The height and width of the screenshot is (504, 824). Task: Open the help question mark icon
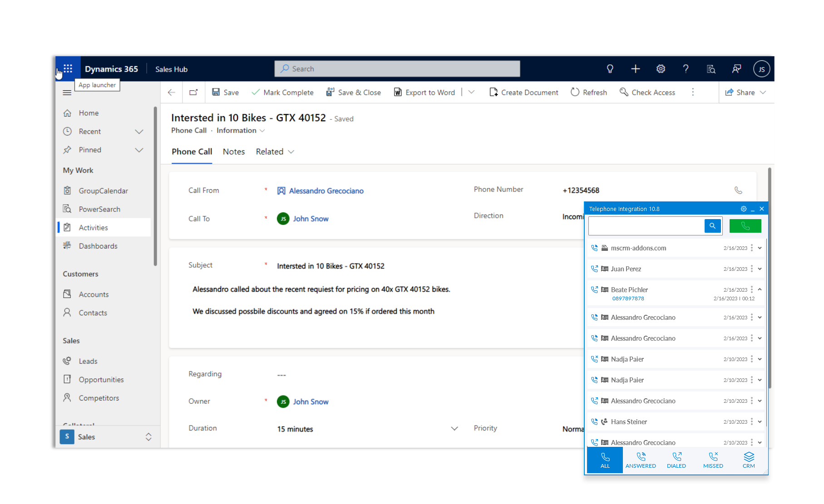[x=686, y=69]
